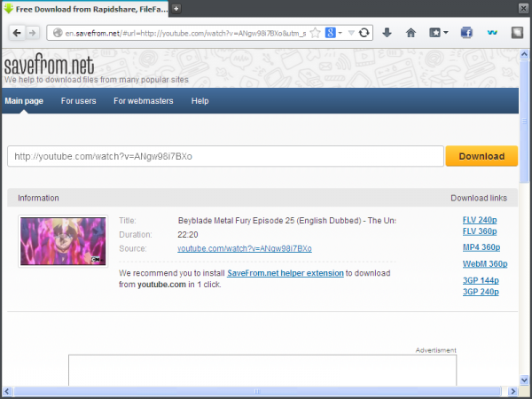Download the 3GP 240p link
532x399 pixels.
coord(481,292)
